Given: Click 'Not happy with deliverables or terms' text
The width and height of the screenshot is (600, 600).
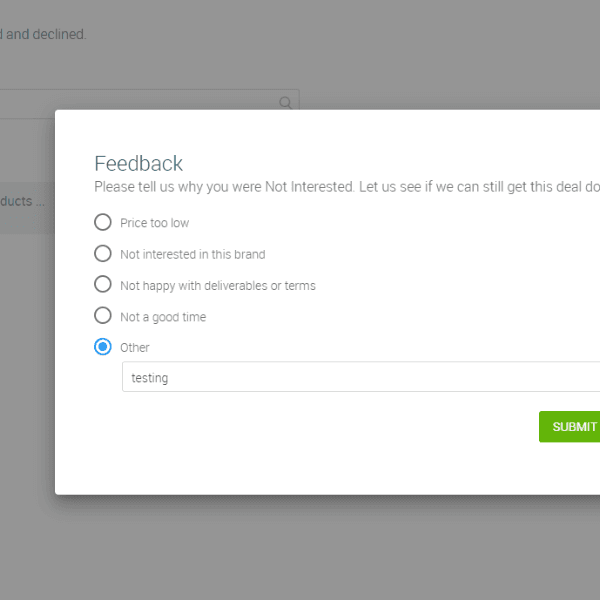Looking at the screenshot, I should [x=217, y=285].
